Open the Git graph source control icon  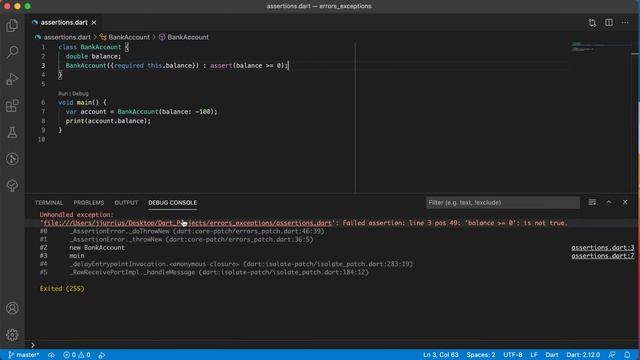pos(12,159)
